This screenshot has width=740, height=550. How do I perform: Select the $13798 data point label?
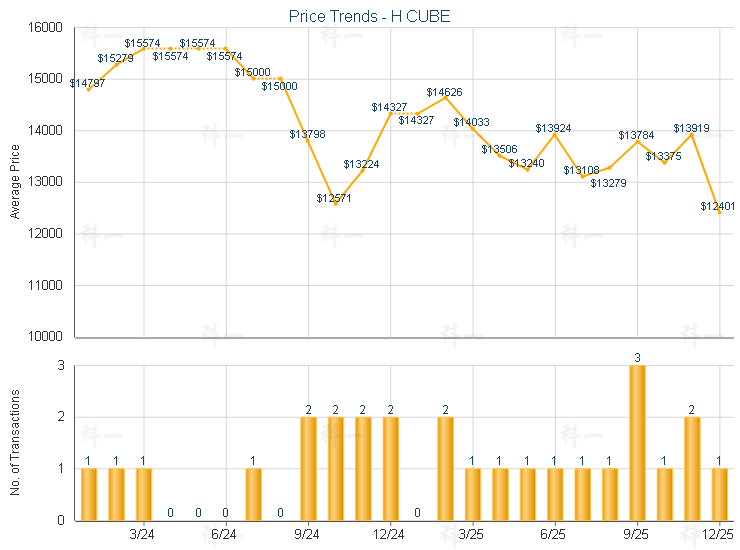[x=307, y=133]
